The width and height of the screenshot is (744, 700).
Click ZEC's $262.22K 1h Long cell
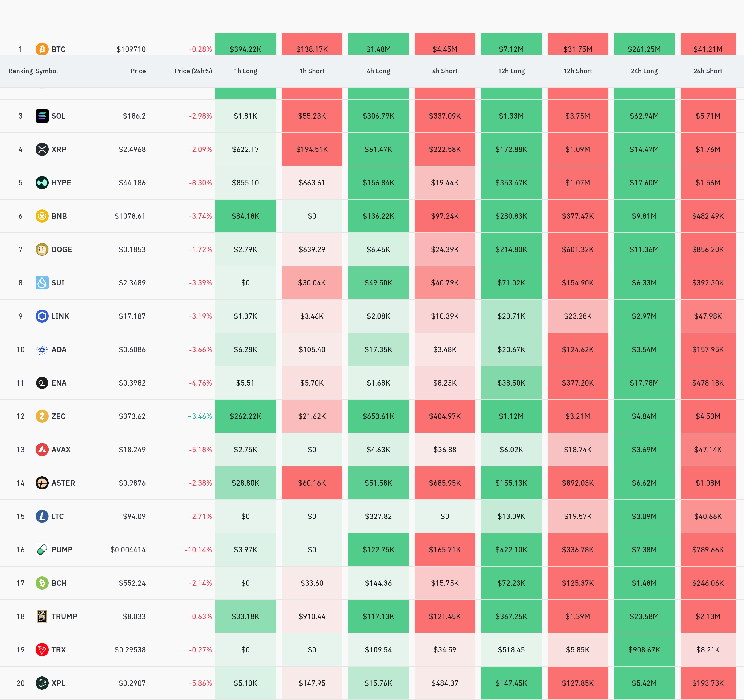point(246,416)
